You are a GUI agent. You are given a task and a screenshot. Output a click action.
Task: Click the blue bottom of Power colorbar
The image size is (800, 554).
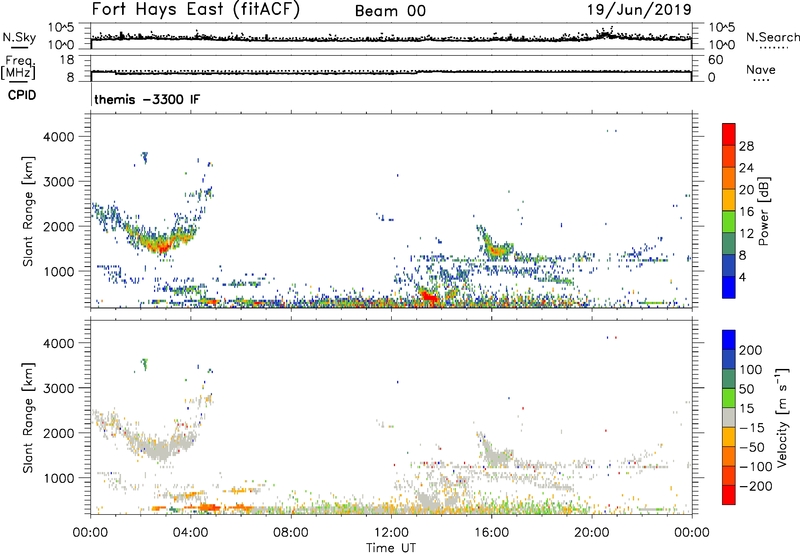729,287
